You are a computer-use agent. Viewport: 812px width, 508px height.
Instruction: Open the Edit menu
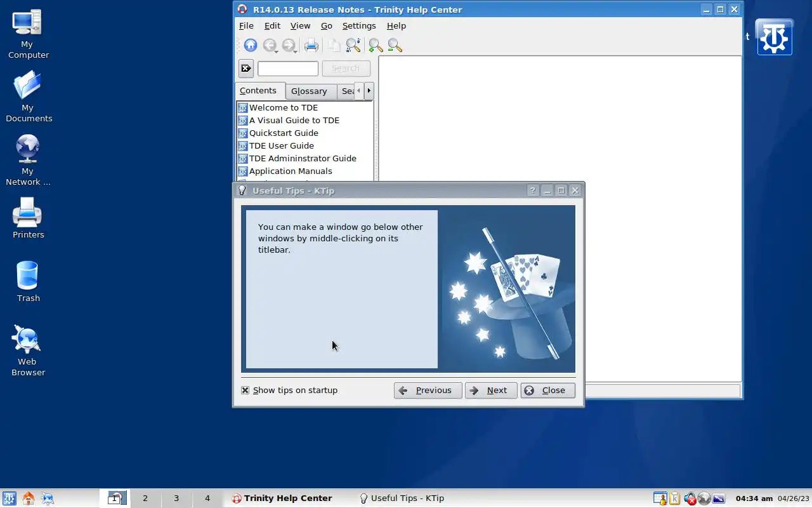pos(272,26)
